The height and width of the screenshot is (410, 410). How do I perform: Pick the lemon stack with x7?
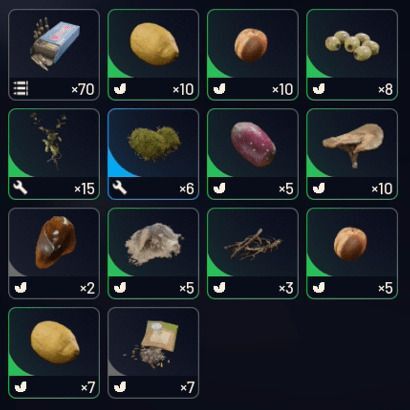pos(54,353)
